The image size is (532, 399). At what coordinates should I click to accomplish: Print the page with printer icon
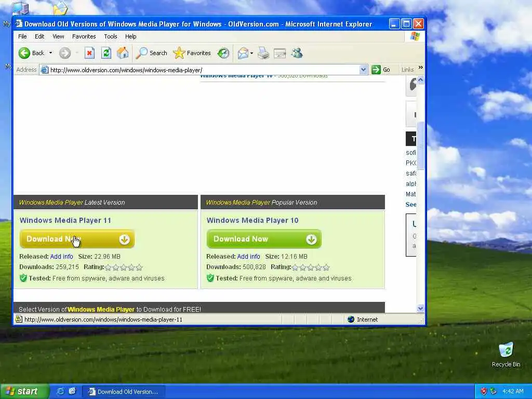pyautogui.click(x=263, y=54)
